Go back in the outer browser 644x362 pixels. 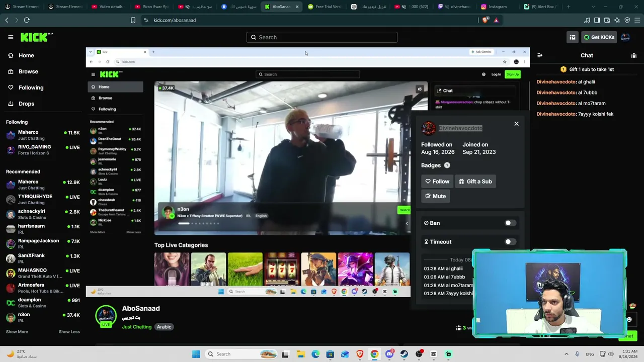[x=7, y=20]
